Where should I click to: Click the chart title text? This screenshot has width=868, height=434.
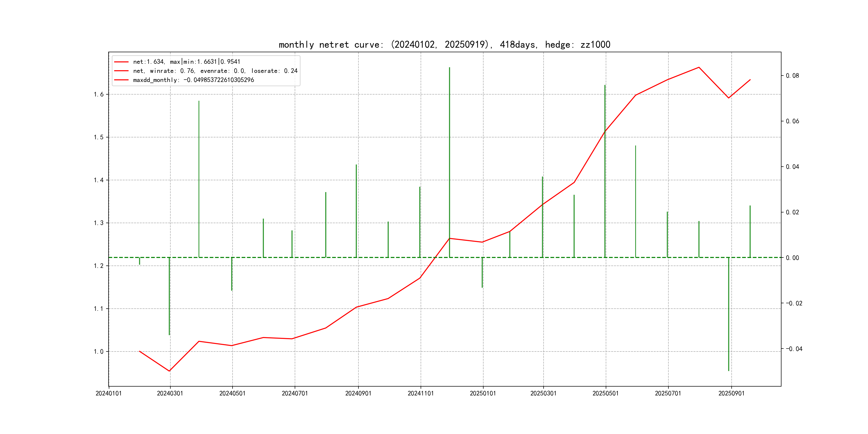[x=444, y=44]
